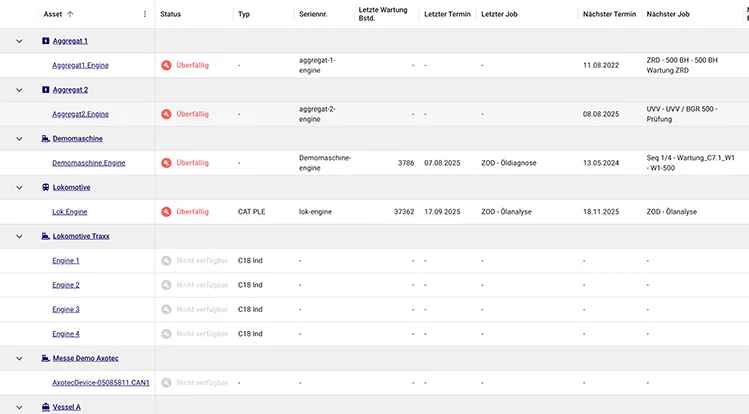Image resolution: width=749 pixels, height=414 pixels.
Task: Click unavailable status icon for AxotecDevice row
Action: pyautogui.click(x=166, y=382)
